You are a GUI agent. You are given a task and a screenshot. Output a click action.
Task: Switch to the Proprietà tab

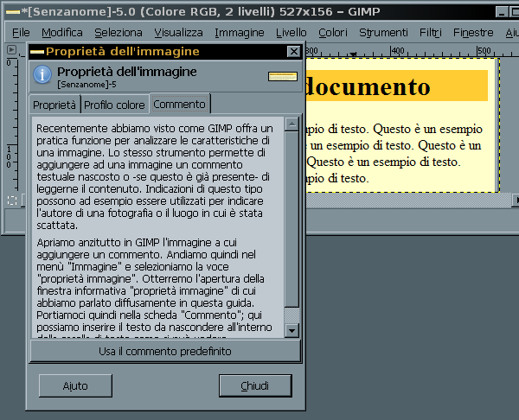[54, 105]
